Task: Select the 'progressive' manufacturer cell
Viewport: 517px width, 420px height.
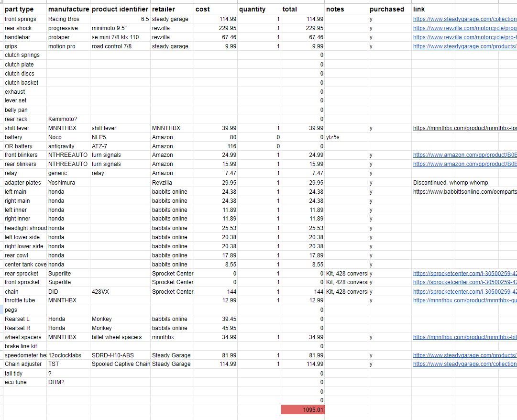Action: 68,28
